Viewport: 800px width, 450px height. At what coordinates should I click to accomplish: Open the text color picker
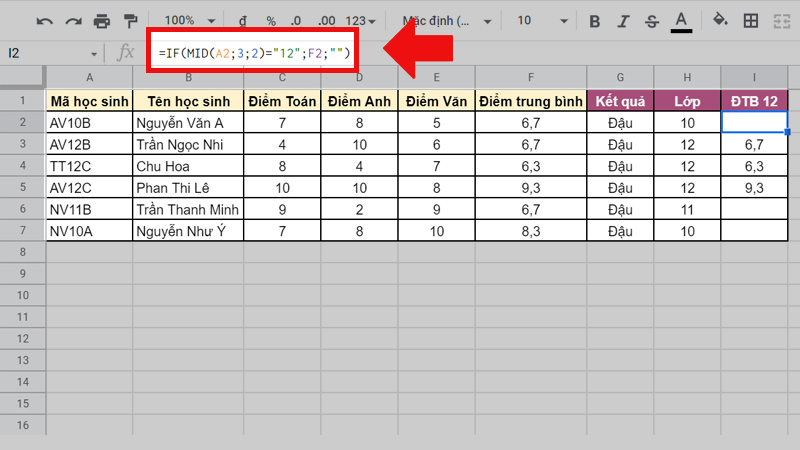[681, 22]
